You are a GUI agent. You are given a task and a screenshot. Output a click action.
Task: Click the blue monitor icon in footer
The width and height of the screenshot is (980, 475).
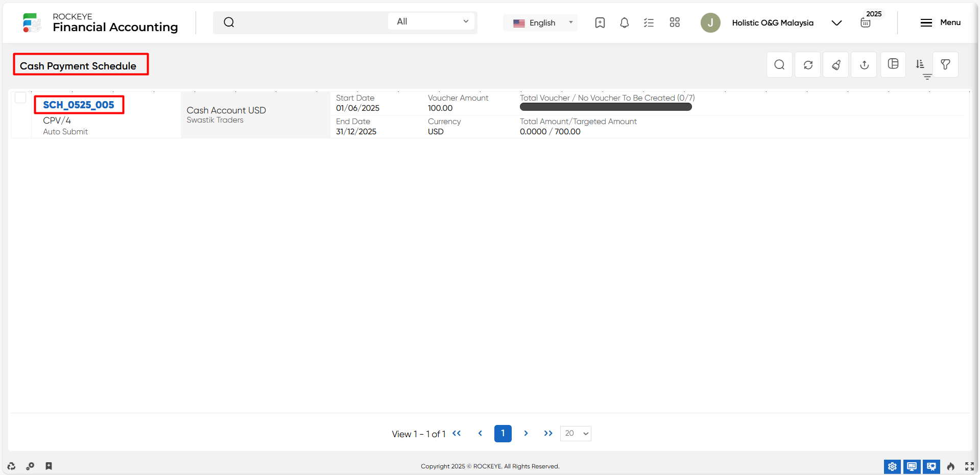tap(912, 466)
